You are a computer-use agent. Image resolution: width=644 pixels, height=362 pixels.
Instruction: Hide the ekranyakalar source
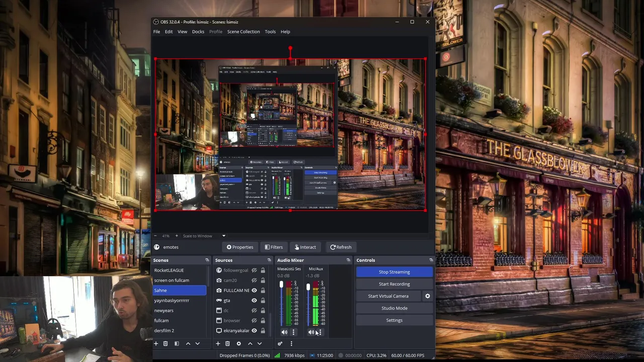[x=254, y=330]
